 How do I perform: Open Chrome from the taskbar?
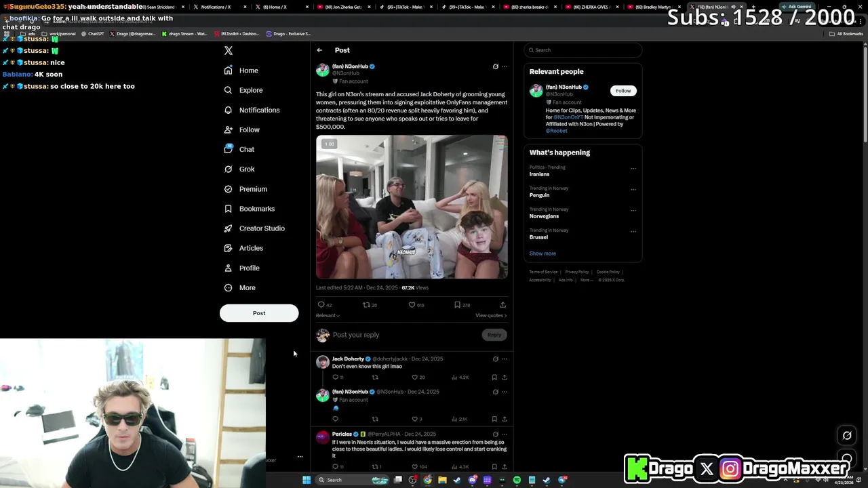pos(427,480)
